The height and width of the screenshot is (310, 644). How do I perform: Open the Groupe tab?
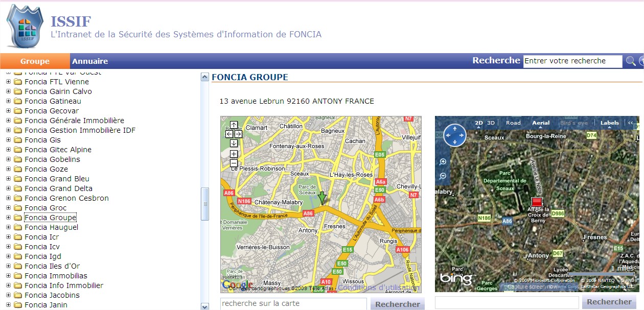click(35, 61)
